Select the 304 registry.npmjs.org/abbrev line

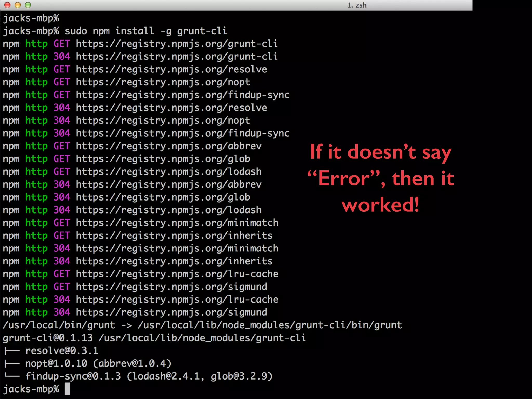pyautogui.click(x=132, y=184)
